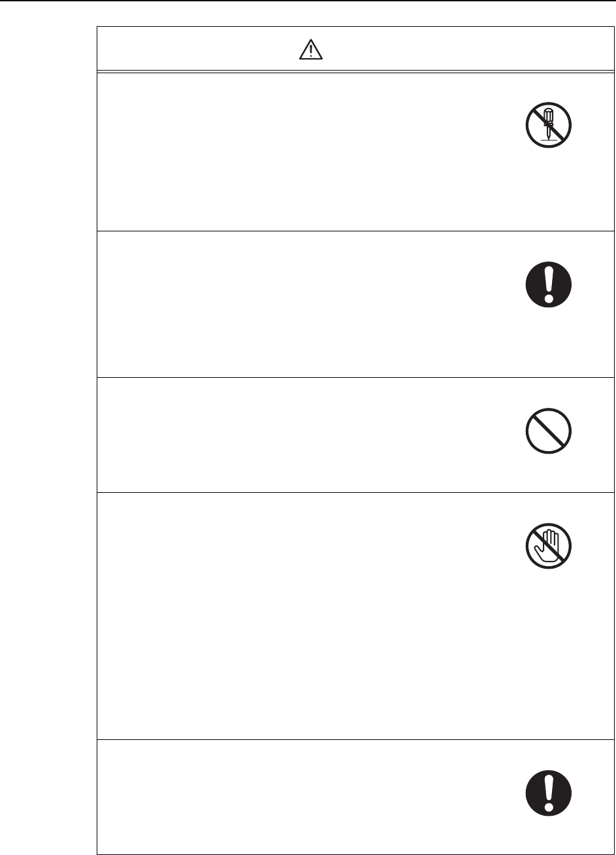The image size is (616, 855).
Task: Click blank area left of the bottom exclamation icon
Action: pyautogui.click(x=294, y=796)
